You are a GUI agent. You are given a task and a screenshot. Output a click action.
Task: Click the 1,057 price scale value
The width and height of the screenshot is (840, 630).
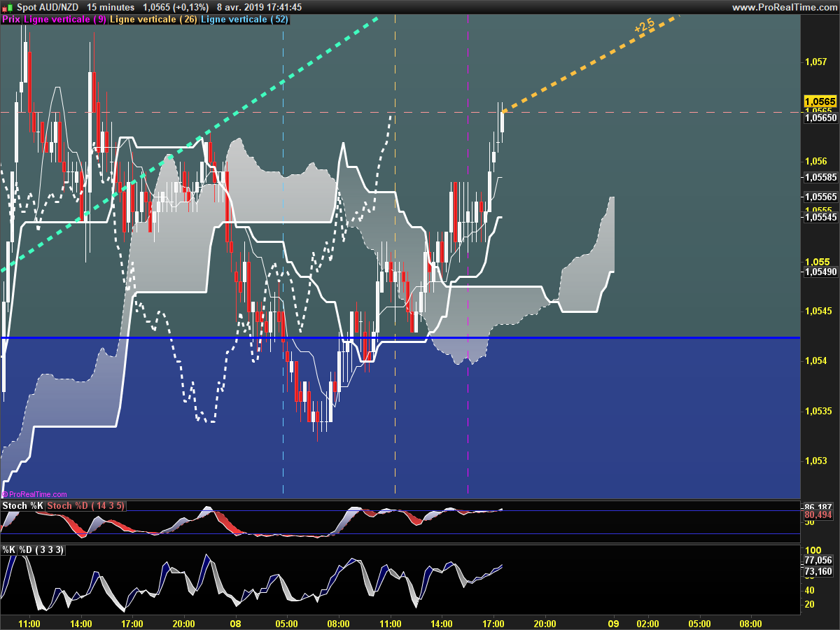click(816, 62)
